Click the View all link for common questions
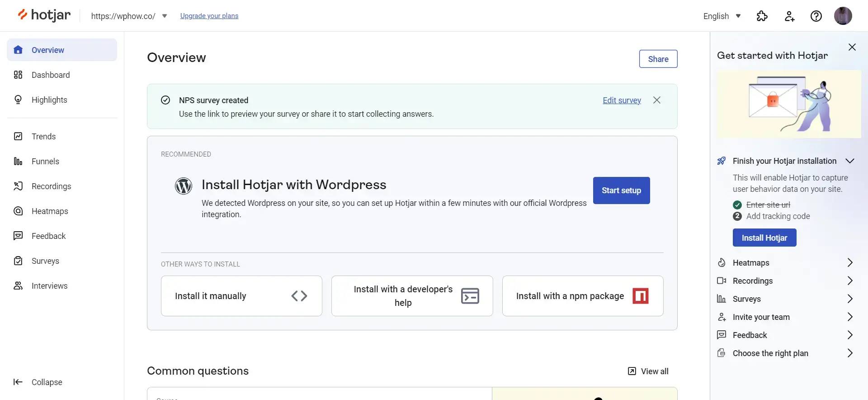Screen dimensions: 868x400 (648, 371)
